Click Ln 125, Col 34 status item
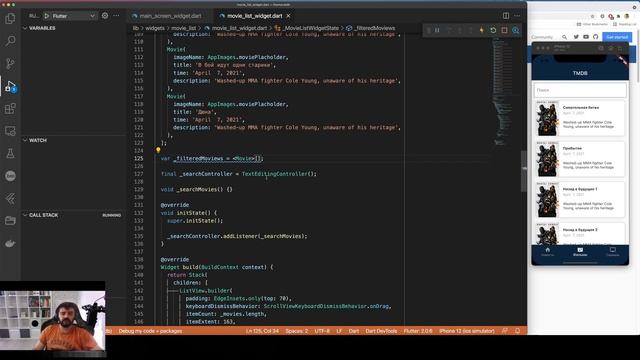The width and height of the screenshot is (640, 360). [x=262, y=331]
